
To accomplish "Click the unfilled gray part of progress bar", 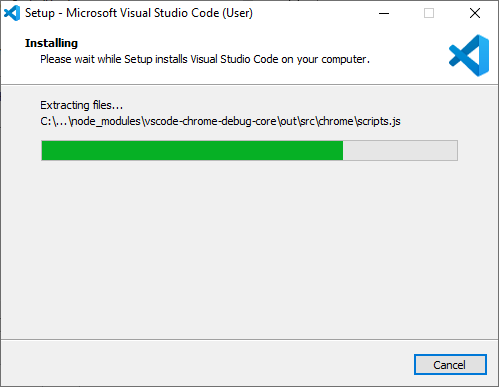I will (400, 150).
